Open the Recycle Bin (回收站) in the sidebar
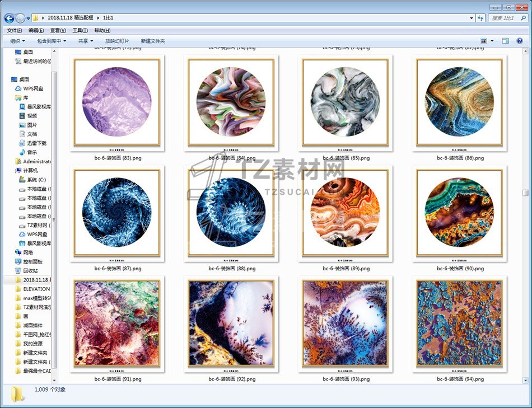The width and height of the screenshot is (532, 408). tap(30, 271)
